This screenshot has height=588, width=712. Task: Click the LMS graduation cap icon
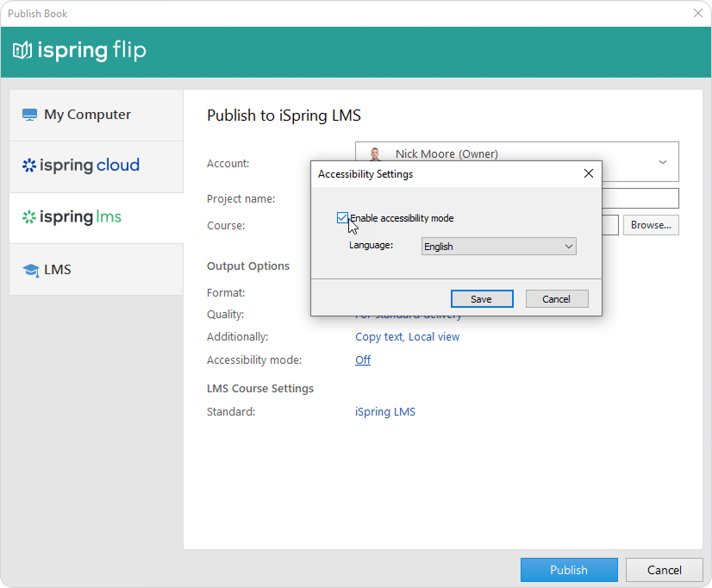31,270
